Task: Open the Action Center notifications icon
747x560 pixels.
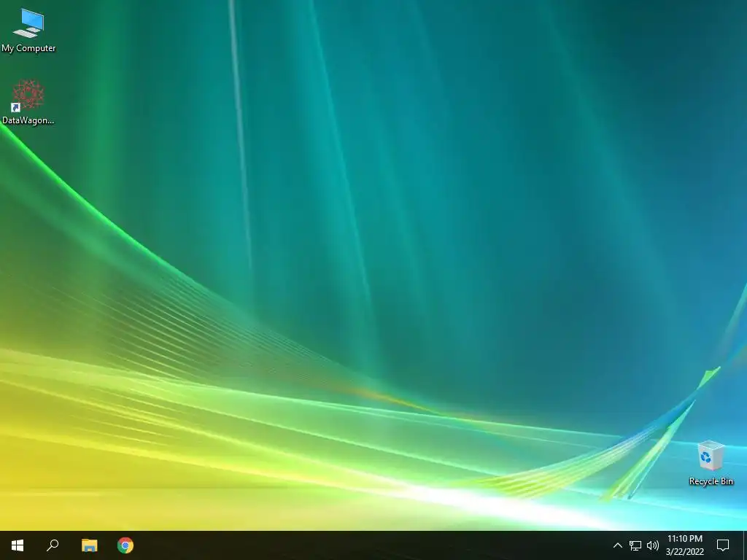Action: pyautogui.click(x=723, y=545)
